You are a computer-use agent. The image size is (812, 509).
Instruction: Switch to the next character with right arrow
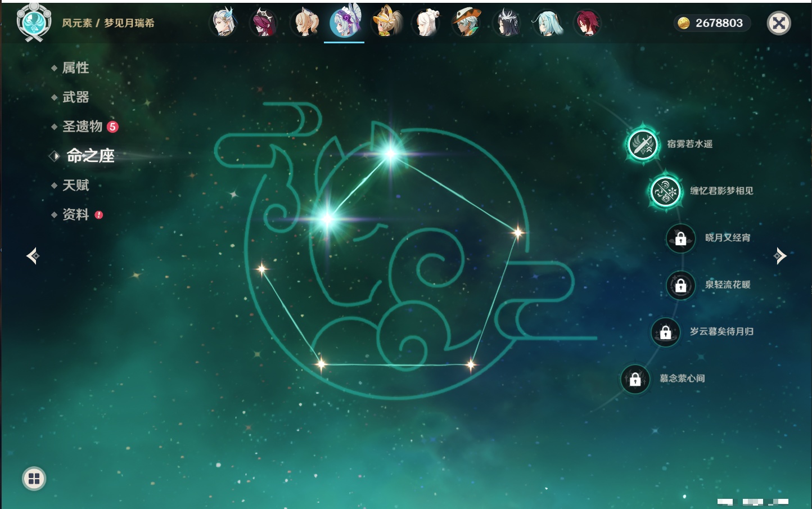pos(780,256)
